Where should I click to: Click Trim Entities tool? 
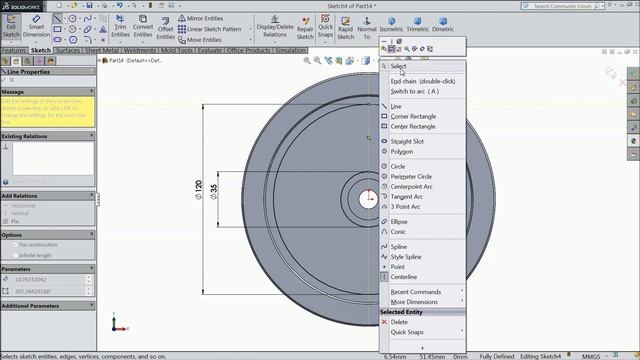[x=120, y=27]
